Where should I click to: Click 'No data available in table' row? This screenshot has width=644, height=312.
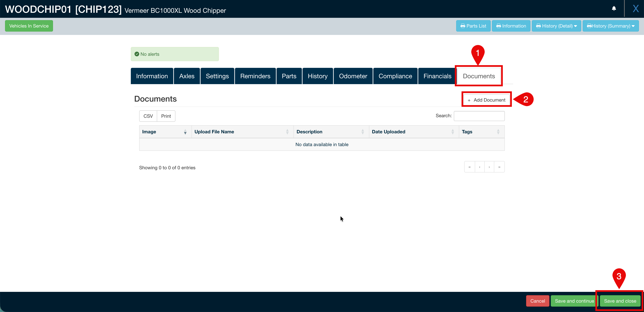(x=322, y=144)
